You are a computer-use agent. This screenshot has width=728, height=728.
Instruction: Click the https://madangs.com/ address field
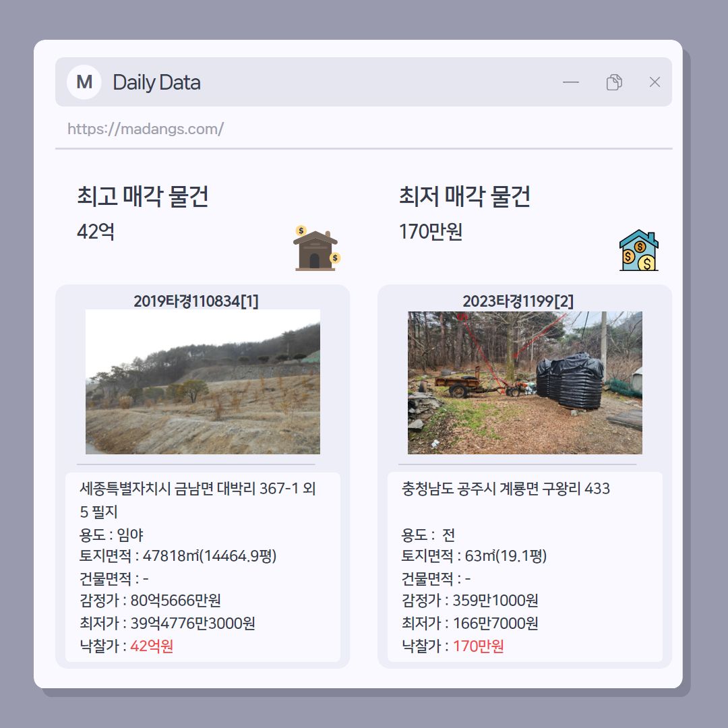[146, 129]
